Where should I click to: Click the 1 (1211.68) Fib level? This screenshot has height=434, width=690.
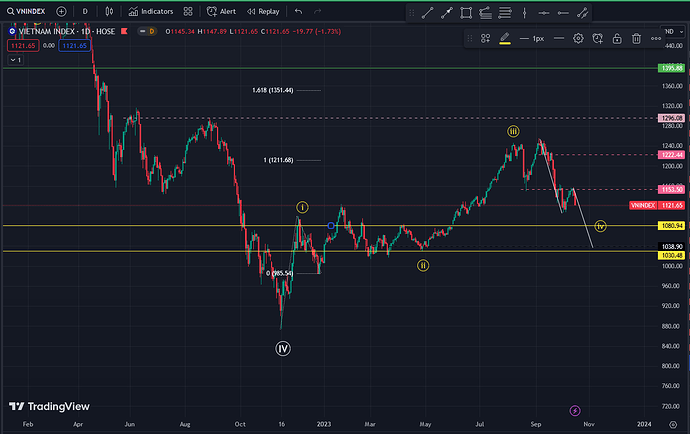point(278,160)
